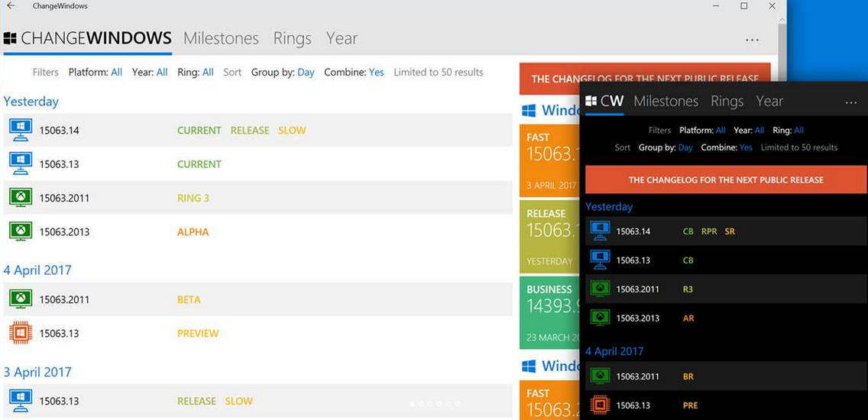Select the RELEASE tag on 15063.14 row

pyautogui.click(x=250, y=131)
